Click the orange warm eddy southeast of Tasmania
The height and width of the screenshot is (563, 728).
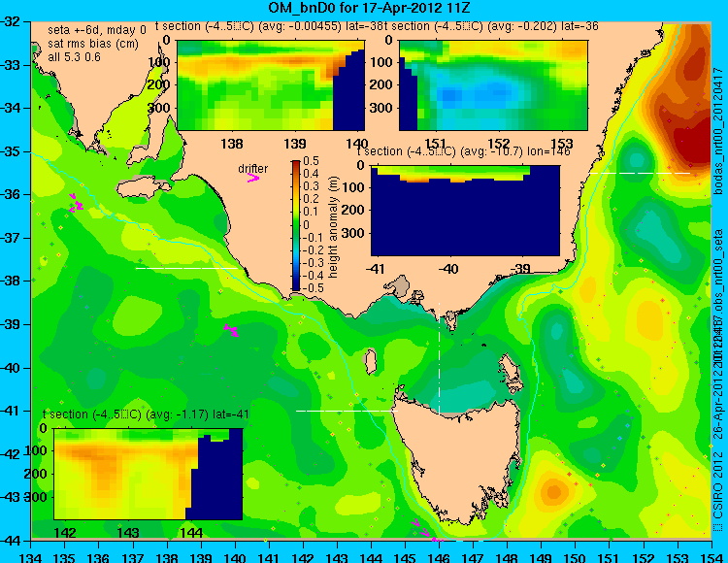click(x=554, y=492)
